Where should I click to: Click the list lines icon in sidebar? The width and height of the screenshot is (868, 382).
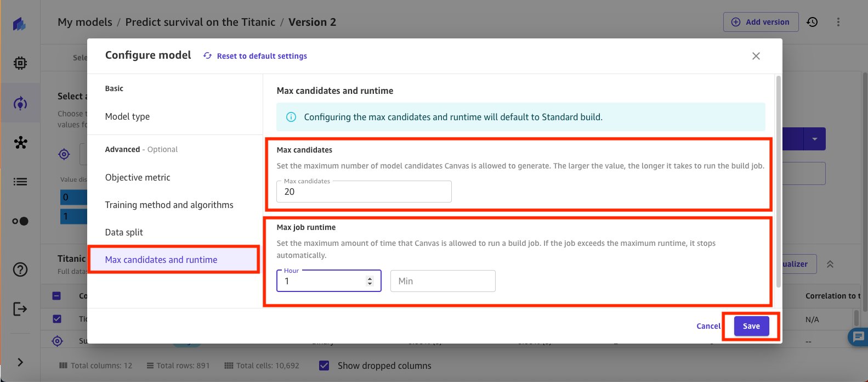coord(20,182)
